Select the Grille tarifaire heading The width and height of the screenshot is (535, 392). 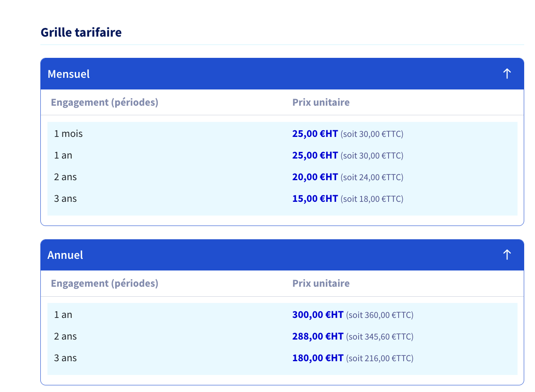[x=81, y=32]
